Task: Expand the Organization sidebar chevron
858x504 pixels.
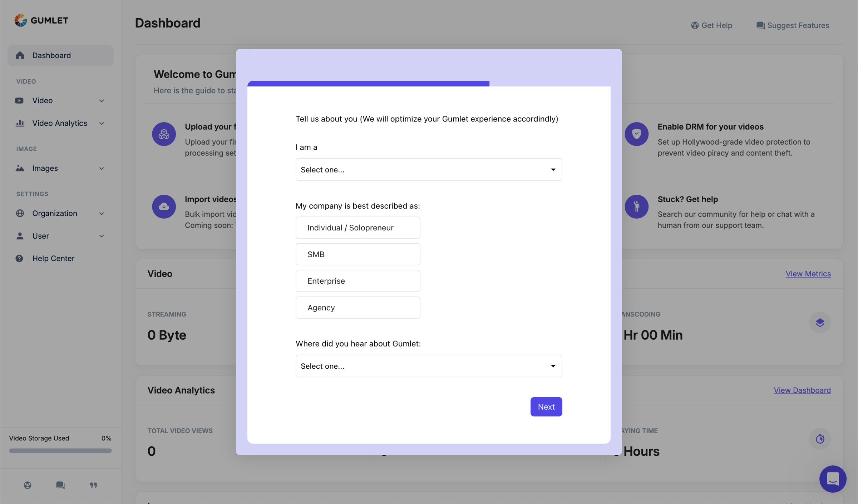Action: 102,214
